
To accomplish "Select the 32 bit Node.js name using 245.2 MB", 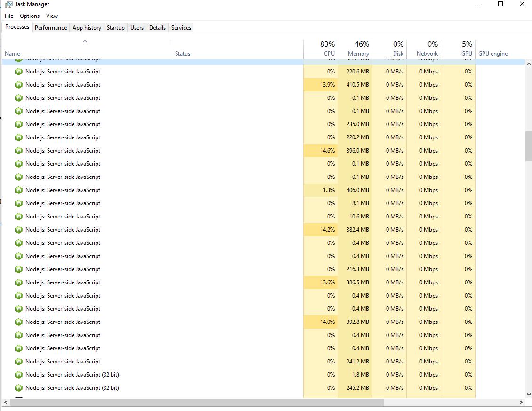I will 73,388.
